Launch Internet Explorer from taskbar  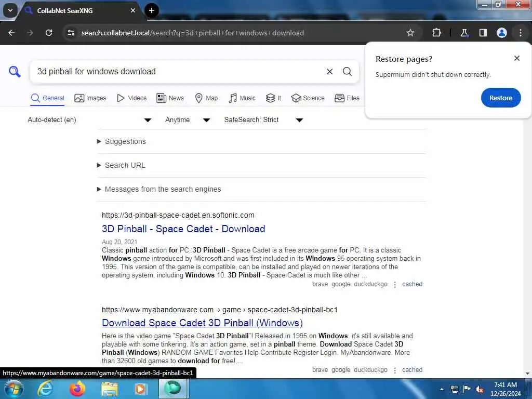46,389
